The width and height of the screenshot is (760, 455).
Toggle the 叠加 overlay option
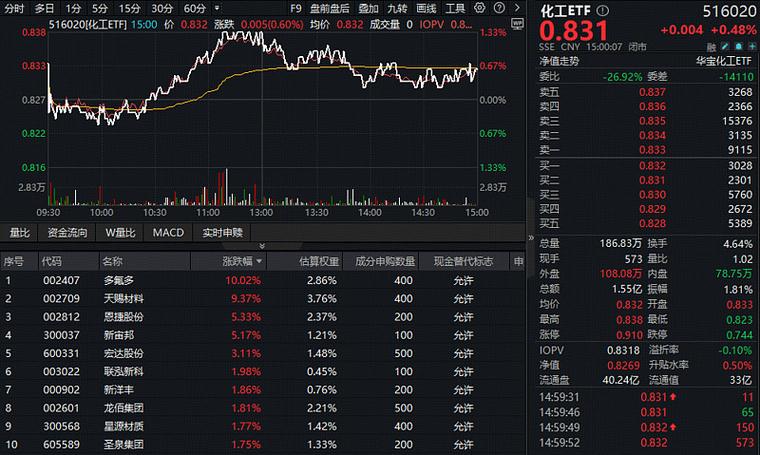pos(368,7)
